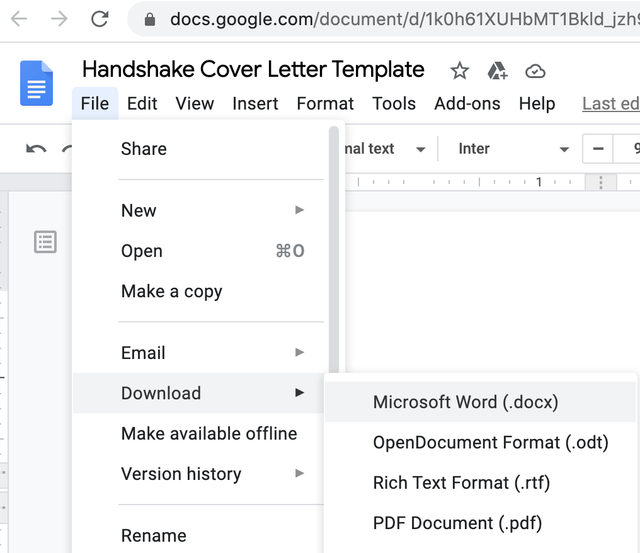640x553 pixels.
Task: Click the browser forward arrow
Action: pos(59,19)
